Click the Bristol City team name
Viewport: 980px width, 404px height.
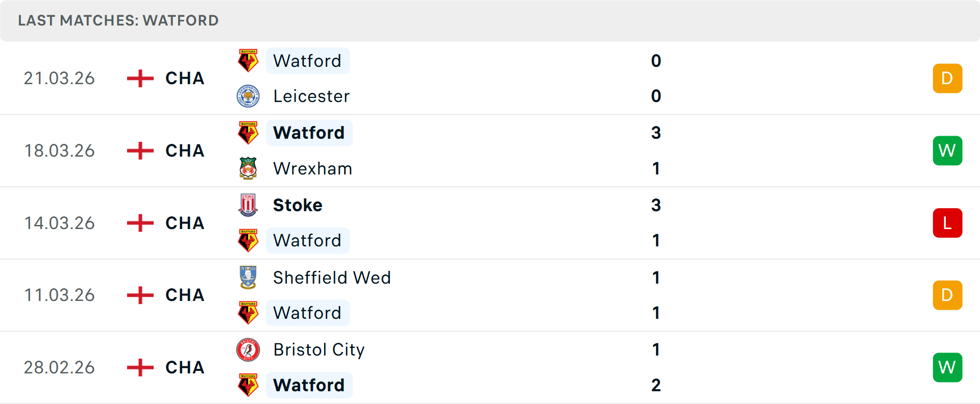point(318,350)
